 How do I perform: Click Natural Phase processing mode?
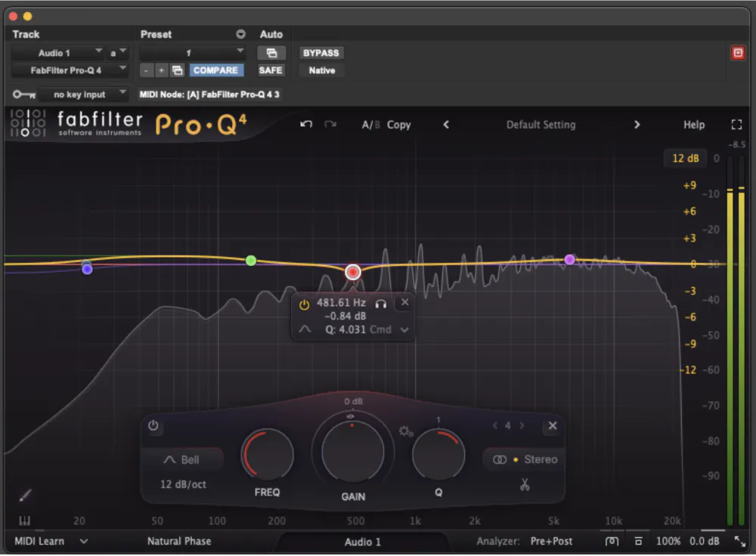179,541
